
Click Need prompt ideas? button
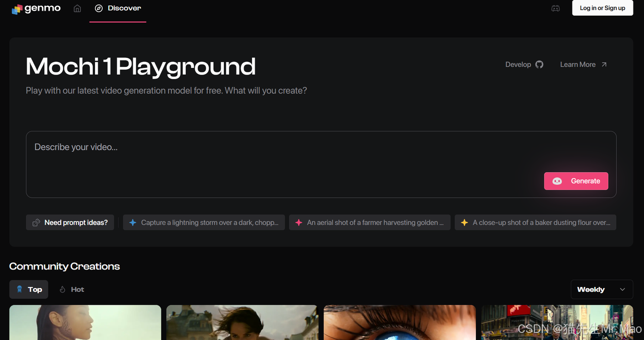[70, 223]
